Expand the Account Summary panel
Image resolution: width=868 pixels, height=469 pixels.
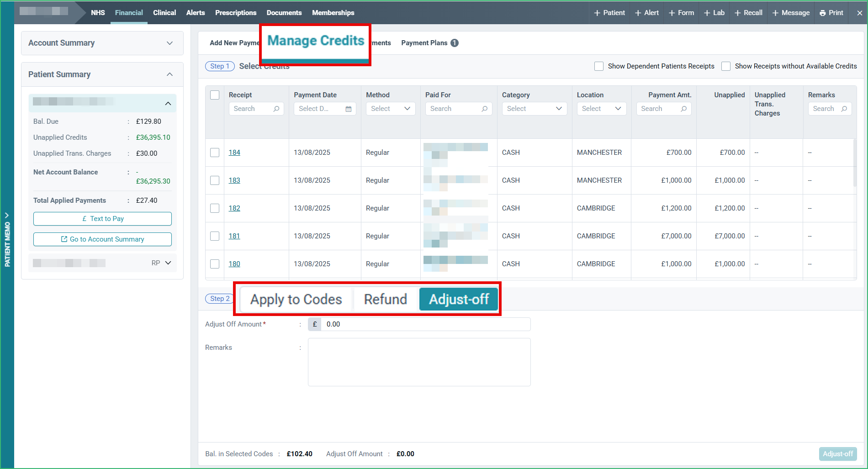pos(170,43)
